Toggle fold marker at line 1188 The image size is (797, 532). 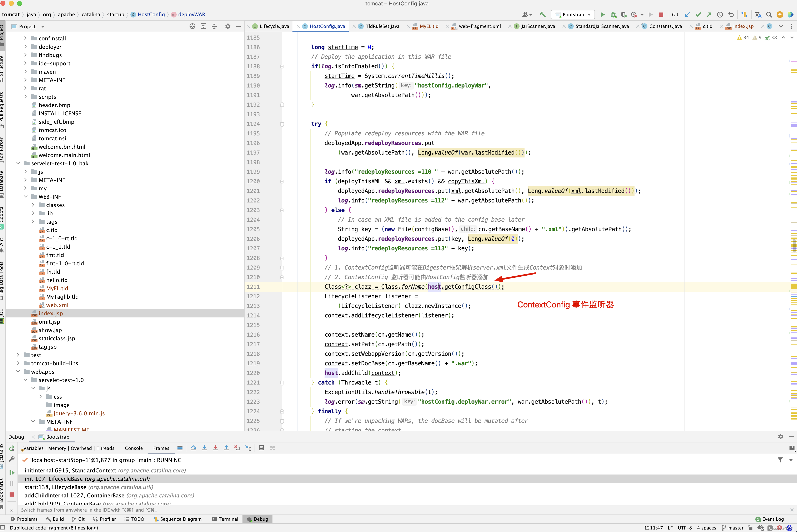[282, 66]
